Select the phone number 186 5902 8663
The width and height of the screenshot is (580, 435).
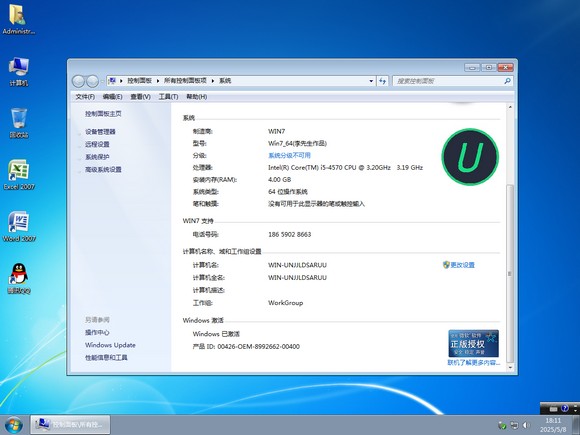[289, 234]
